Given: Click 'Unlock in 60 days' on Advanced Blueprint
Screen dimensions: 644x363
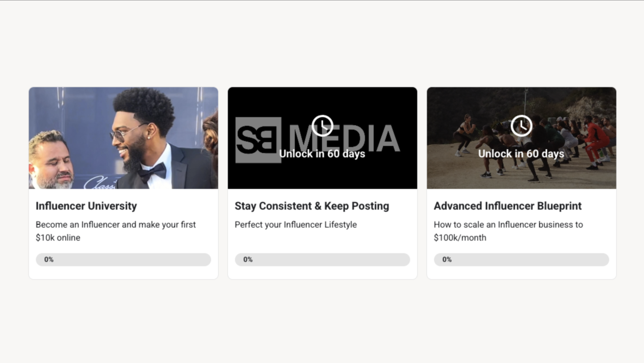Looking at the screenshot, I should pyautogui.click(x=521, y=154).
